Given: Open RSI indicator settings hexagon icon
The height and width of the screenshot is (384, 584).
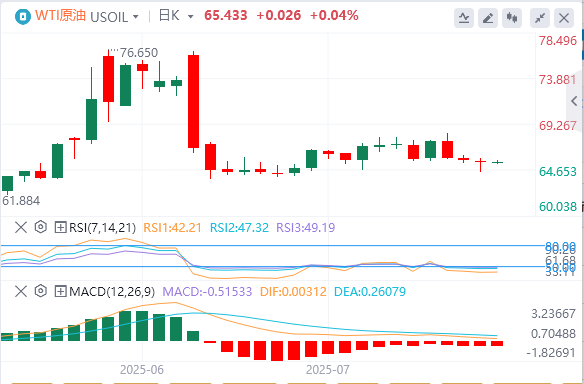Looking at the screenshot, I should pyautogui.click(x=41, y=227).
